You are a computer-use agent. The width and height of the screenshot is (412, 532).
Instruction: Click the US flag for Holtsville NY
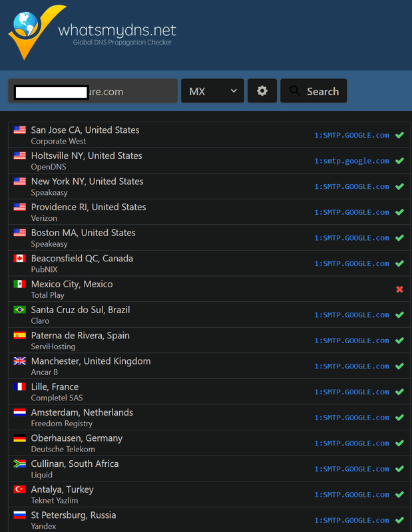coord(20,156)
